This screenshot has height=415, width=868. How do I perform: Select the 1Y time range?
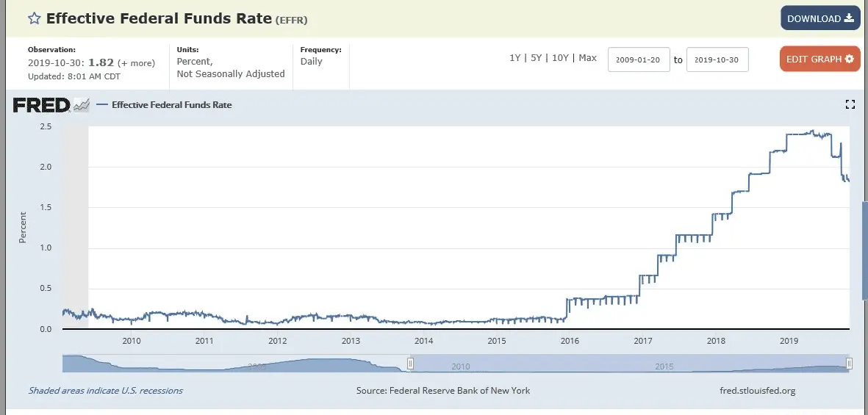[x=516, y=58]
